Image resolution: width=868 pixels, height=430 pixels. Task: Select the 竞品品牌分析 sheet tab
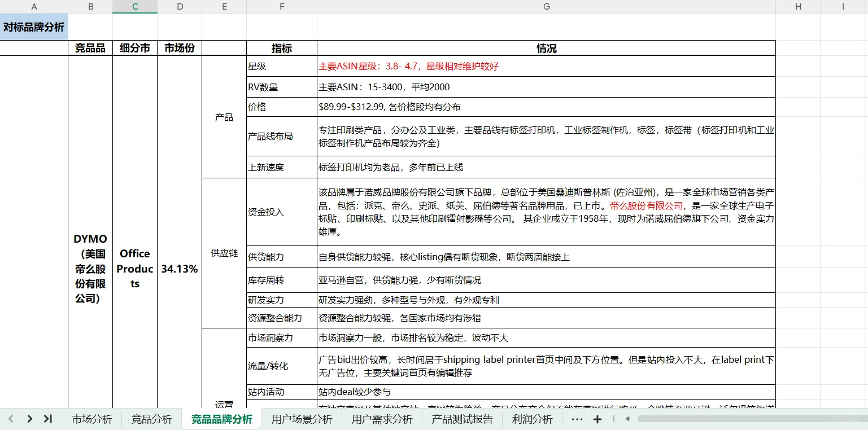222,419
